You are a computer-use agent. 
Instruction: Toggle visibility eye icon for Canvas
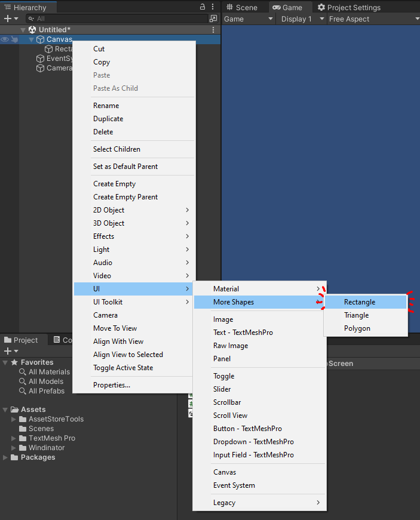[x=5, y=39]
